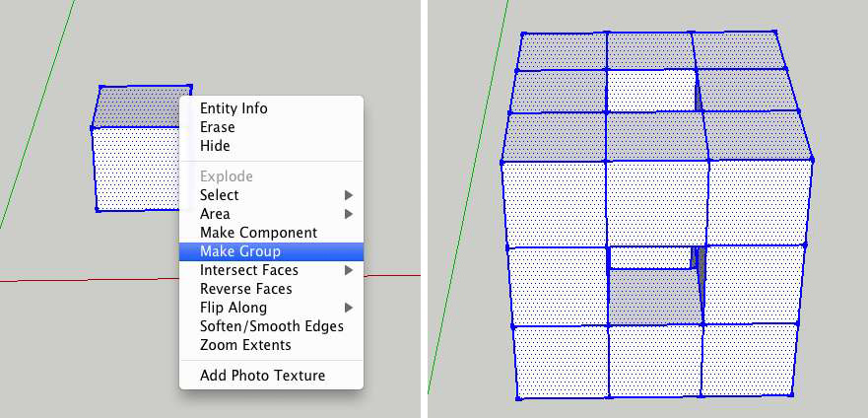Viewport: 868px width, 418px height.
Task: Select the Hide menu entry
Action: (x=271, y=146)
